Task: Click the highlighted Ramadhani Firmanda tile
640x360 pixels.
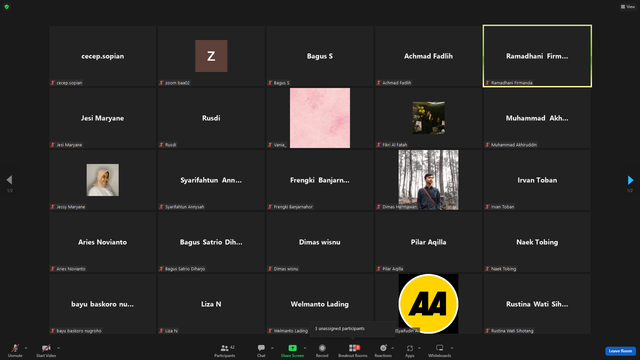Action: click(537, 56)
